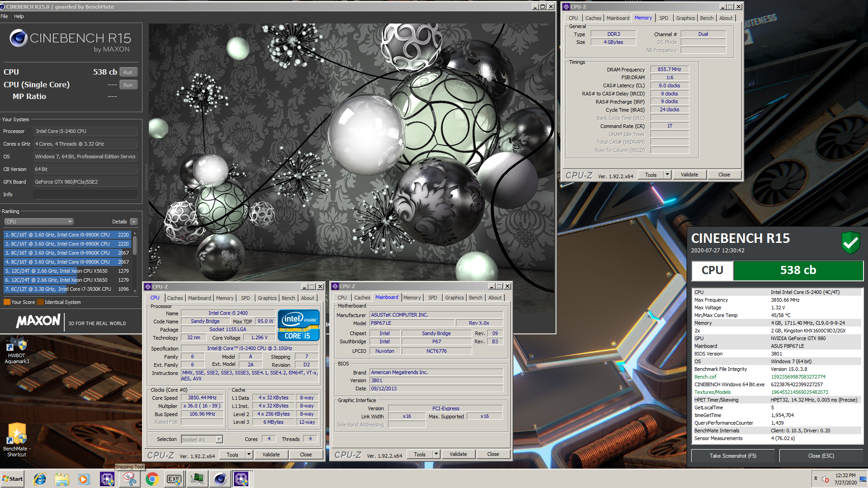The image size is (868, 488).
Task: Switch to SPD tab in CPU-Z Memory window
Action: coord(664,18)
